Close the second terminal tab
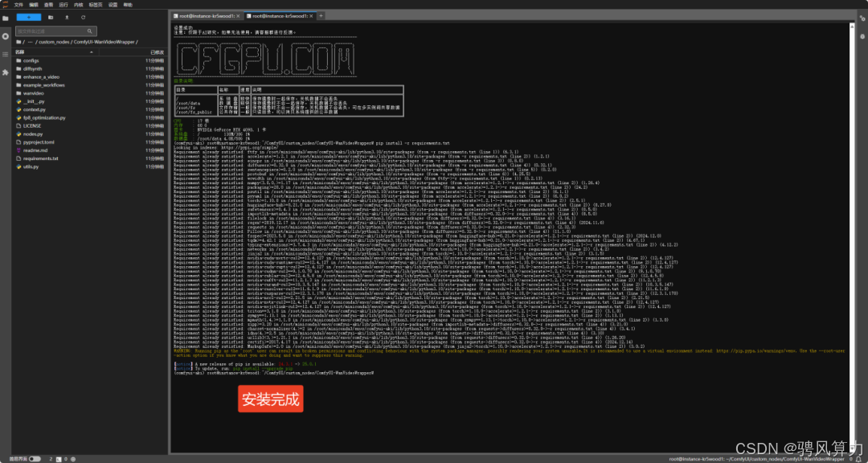868x463 pixels. [311, 16]
